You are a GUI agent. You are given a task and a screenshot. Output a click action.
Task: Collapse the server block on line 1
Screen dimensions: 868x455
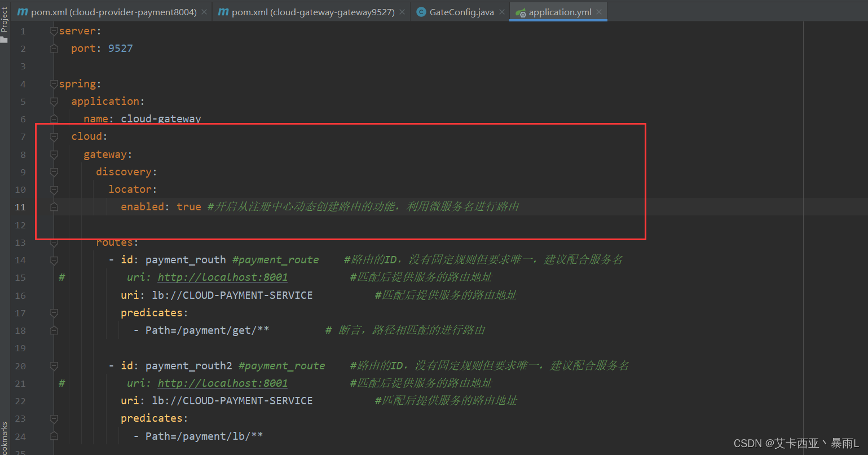point(54,31)
